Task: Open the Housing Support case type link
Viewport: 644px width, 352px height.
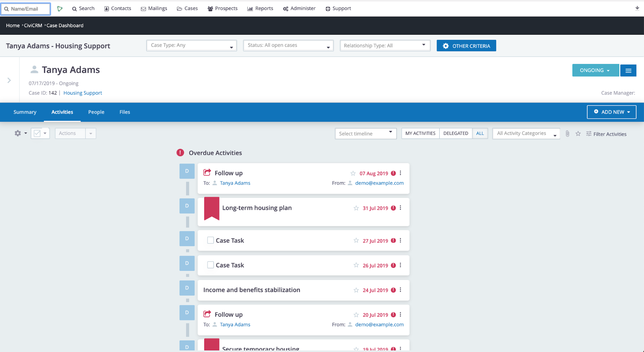Action: 82,93
